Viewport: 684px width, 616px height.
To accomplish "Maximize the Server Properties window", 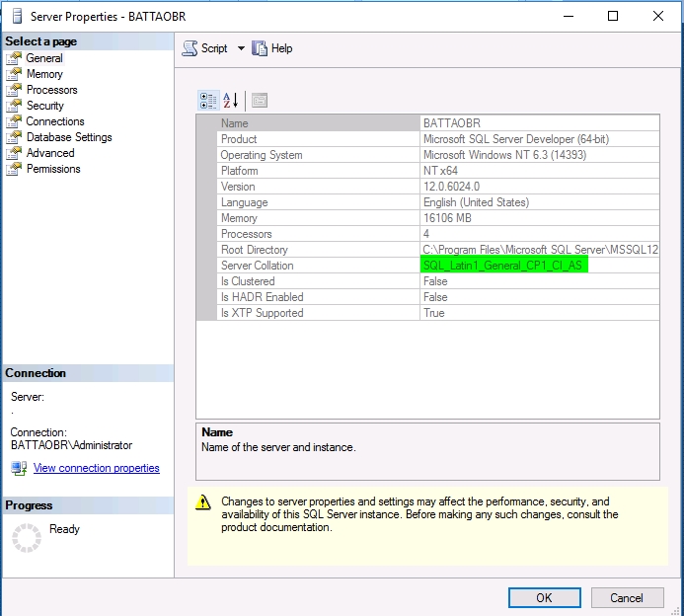I will point(613,16).
